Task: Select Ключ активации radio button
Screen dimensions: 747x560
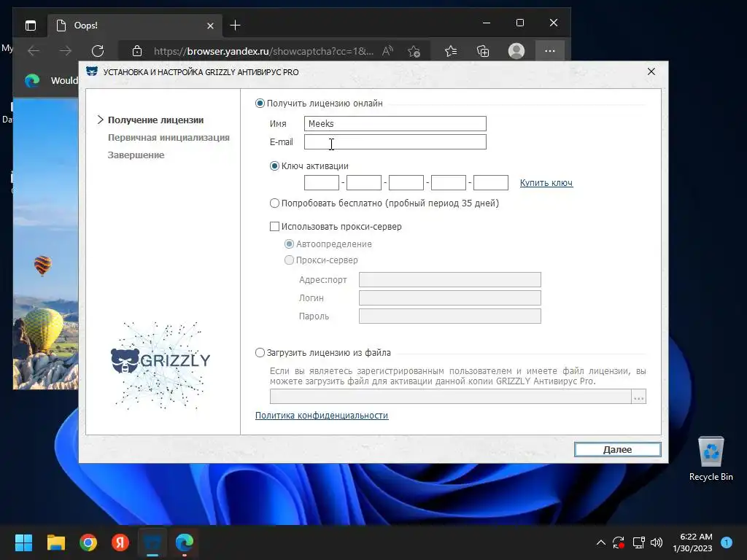Action: coord(274,166)
